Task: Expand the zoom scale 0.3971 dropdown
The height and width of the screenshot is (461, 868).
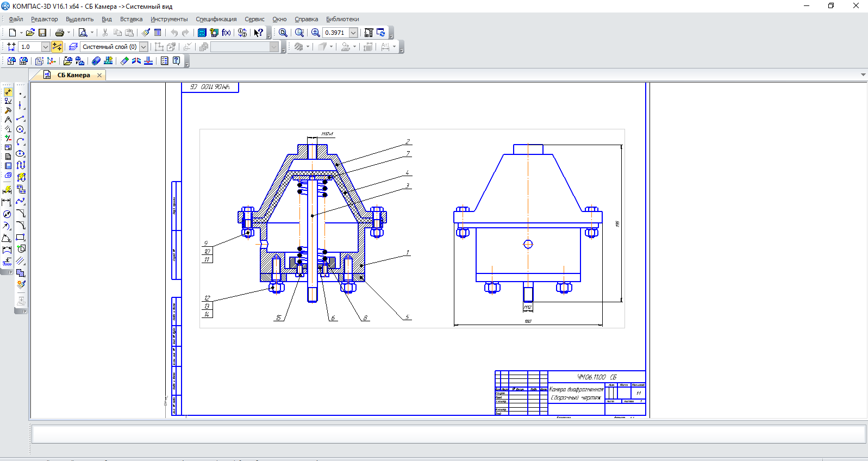Action: (x=353, y=33)
